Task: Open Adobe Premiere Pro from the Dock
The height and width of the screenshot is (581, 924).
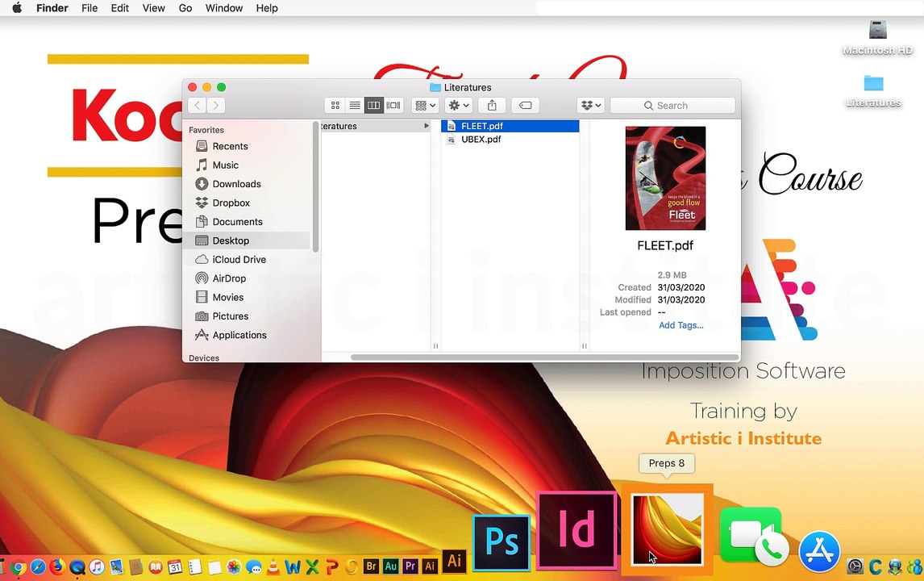Action: (410, 566)
